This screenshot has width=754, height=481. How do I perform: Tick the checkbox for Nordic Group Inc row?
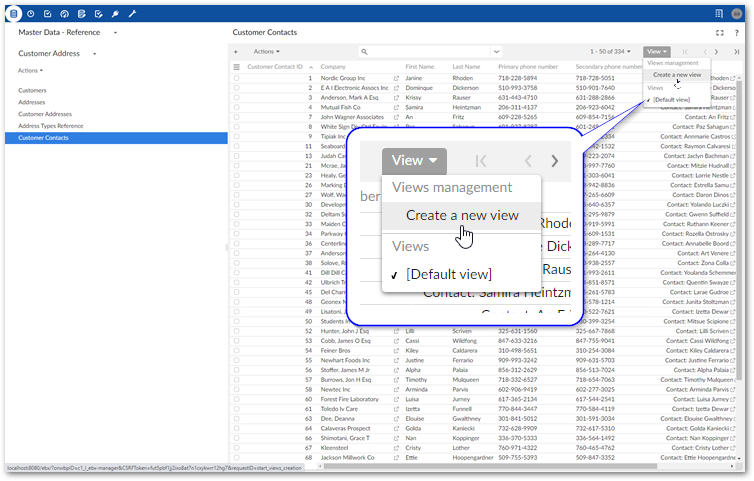[237, 77]
